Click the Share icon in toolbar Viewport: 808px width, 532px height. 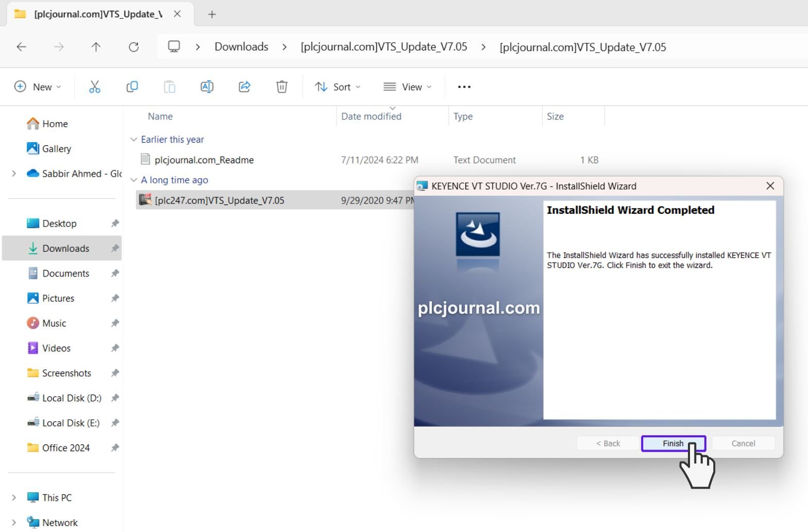[x=244, y=87]
